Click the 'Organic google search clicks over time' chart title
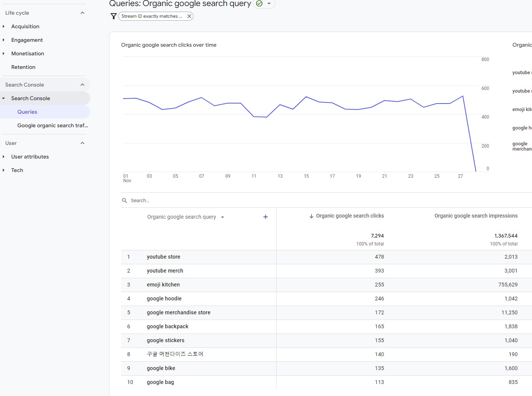532x396 pixels. coord(169,45)
